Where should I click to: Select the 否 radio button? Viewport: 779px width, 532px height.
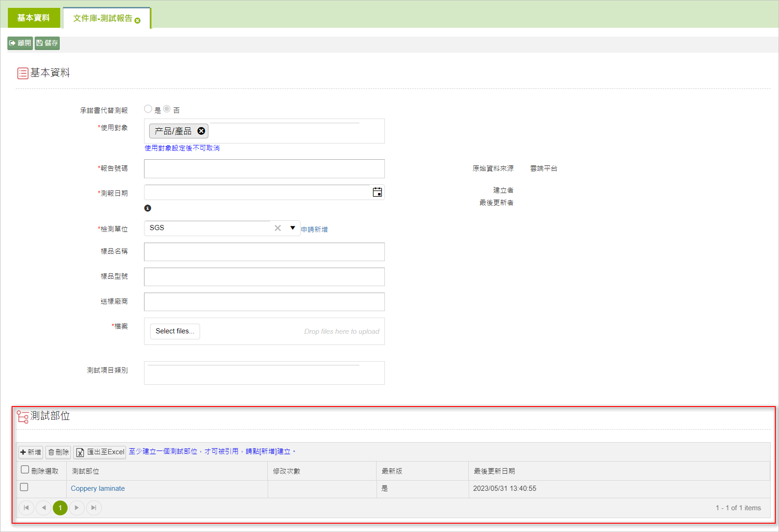click(167, 109)
